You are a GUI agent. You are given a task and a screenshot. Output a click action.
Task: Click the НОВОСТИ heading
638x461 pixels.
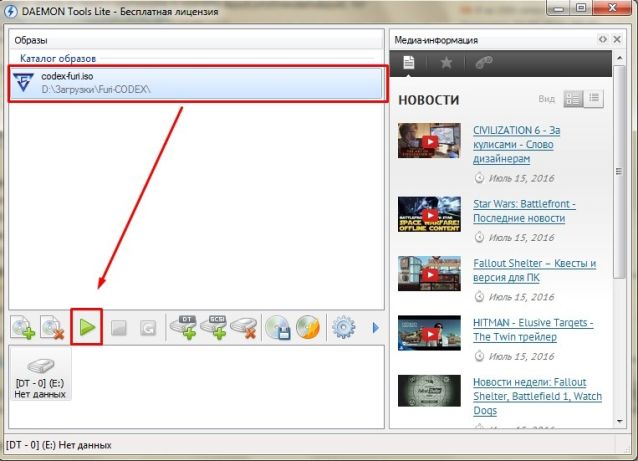tap(428, 100)
